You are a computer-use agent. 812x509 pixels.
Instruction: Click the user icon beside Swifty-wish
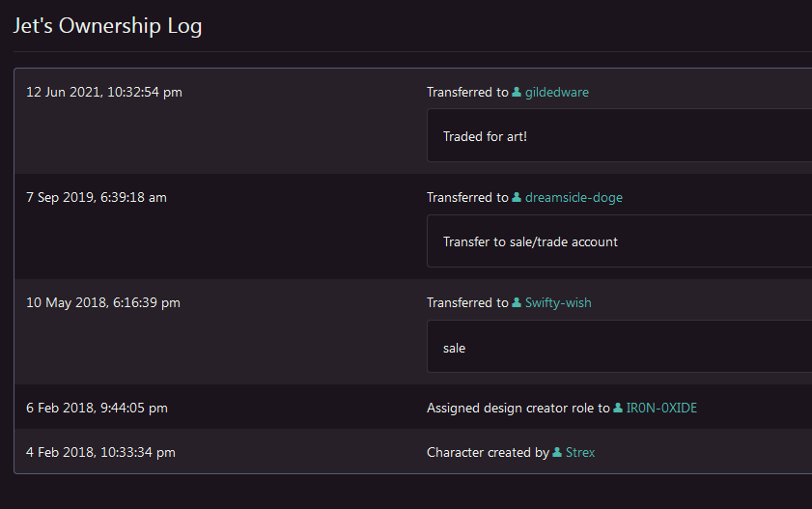(517, 303)
